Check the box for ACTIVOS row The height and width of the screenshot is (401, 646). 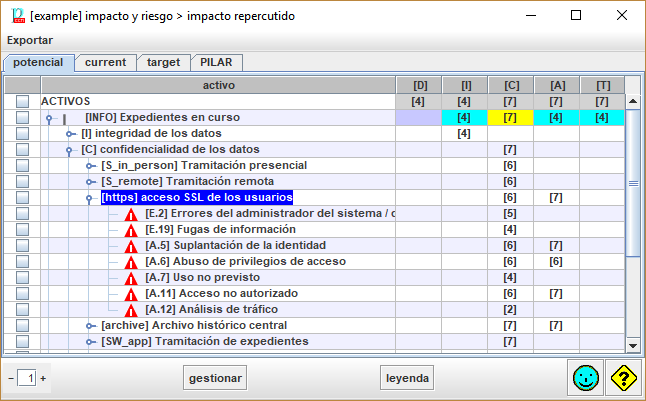pyautogui.click(x=22, y=102)
